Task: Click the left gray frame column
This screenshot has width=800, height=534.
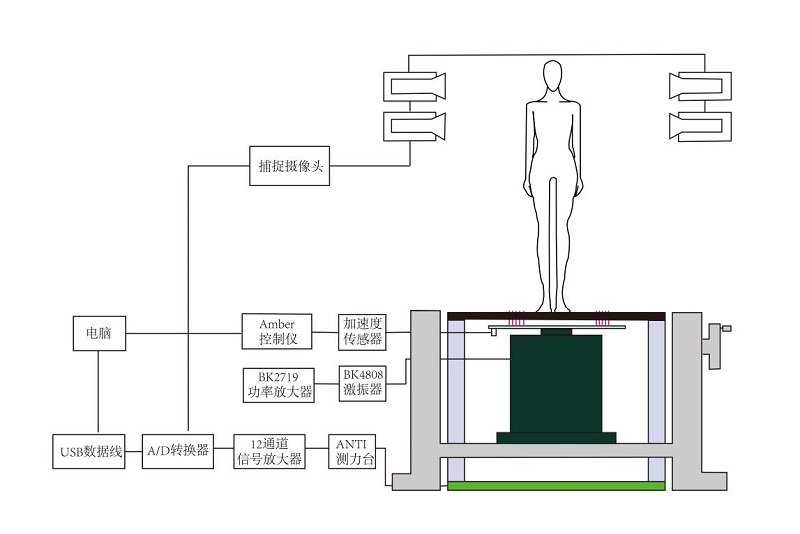Action: coord(426,398)
